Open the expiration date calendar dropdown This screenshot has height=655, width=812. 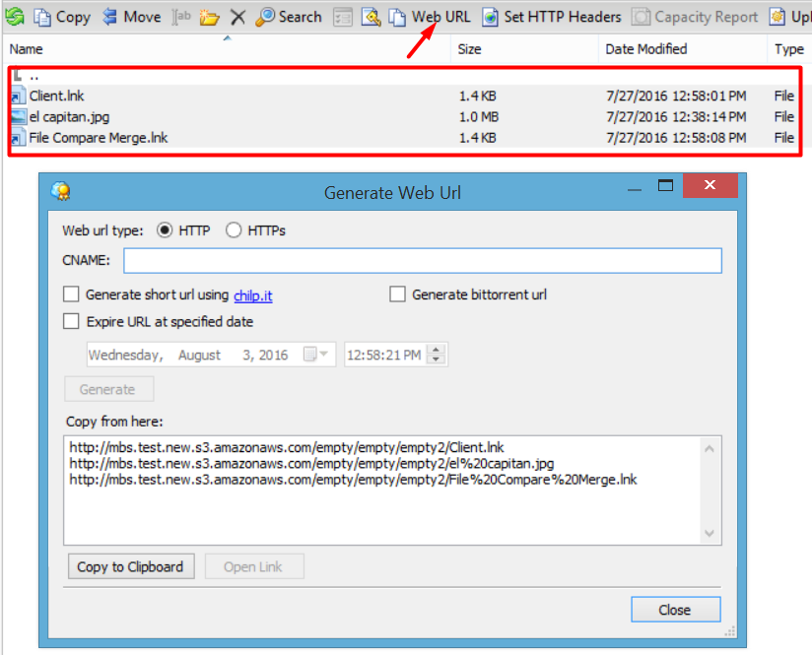point(325,355)
